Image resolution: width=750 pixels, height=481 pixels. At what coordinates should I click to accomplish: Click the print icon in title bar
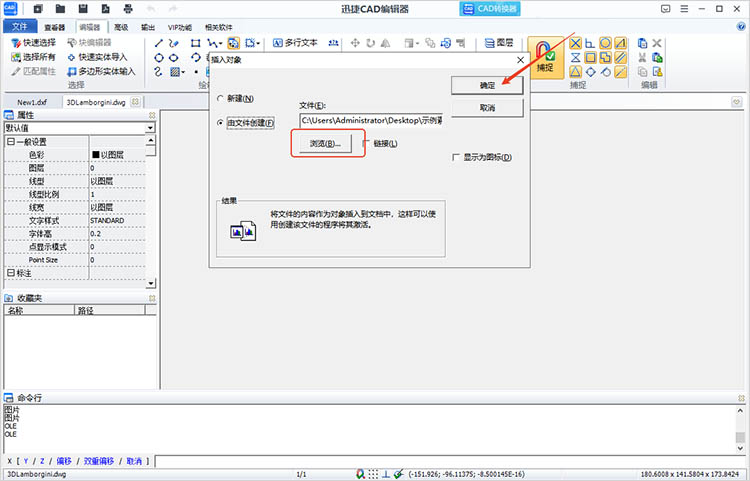[x=128, y=9]
